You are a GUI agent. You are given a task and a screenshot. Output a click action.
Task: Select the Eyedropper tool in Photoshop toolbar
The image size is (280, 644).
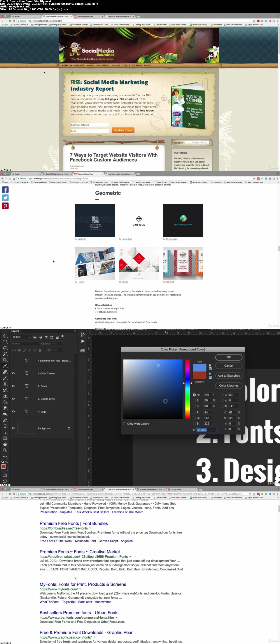click(x=5, y=366)
